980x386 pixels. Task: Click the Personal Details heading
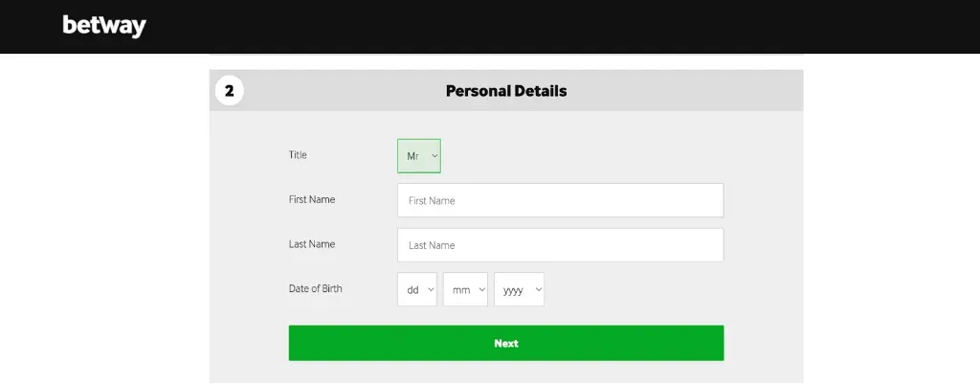click(x=506, y=91)
